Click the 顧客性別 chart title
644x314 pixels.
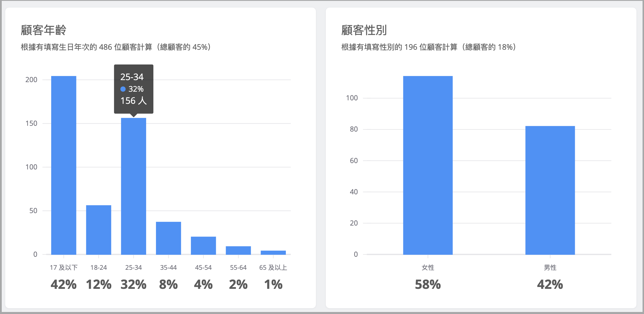click(364, 30)
